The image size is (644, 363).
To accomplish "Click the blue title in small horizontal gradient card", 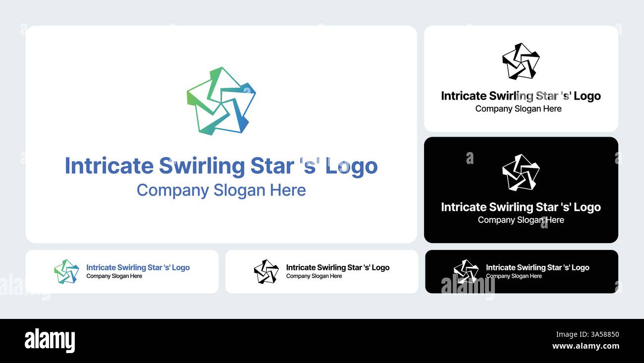I will point(138,267).
